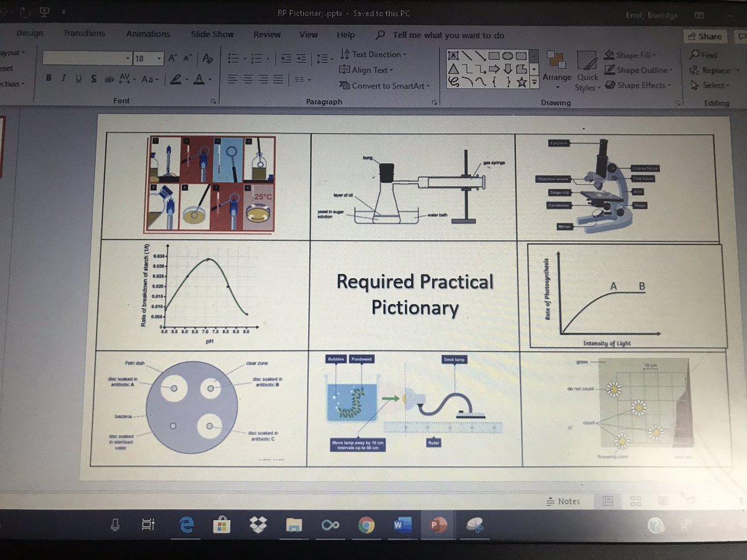The width and height of the screenshot is (747, 560).
Task: Click the Share button
Action: [705, 36]
